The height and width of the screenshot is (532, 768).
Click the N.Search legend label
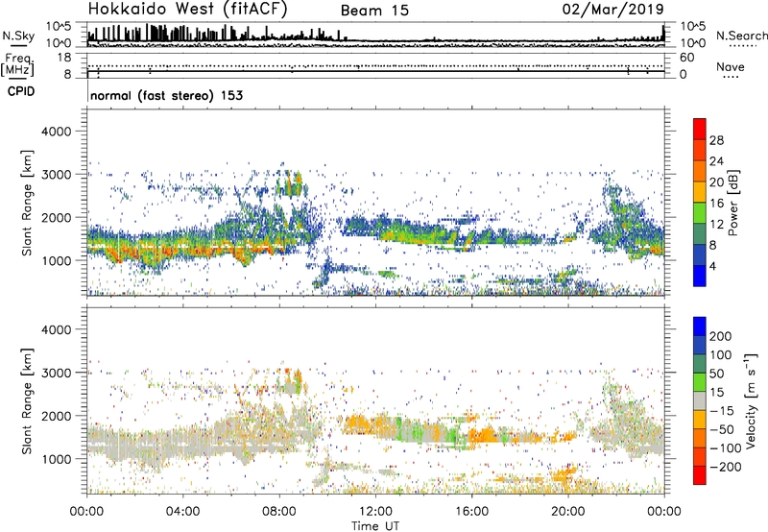(x=741, y=36)
